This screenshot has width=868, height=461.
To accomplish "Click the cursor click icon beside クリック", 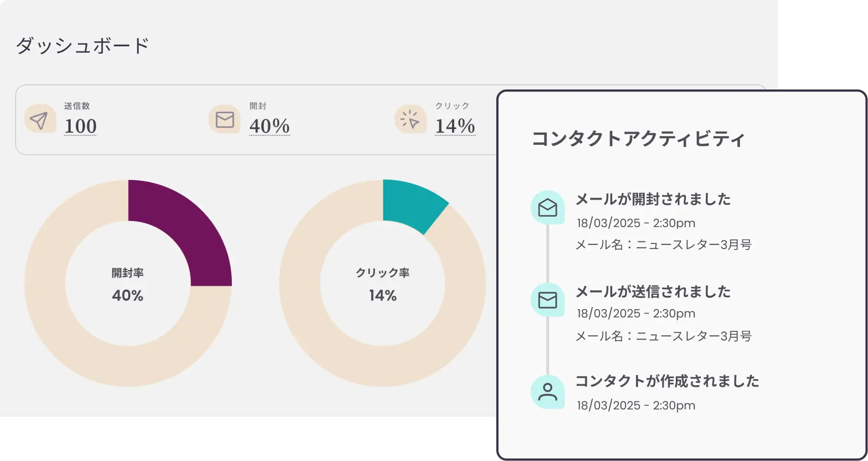I will point(410,120).
